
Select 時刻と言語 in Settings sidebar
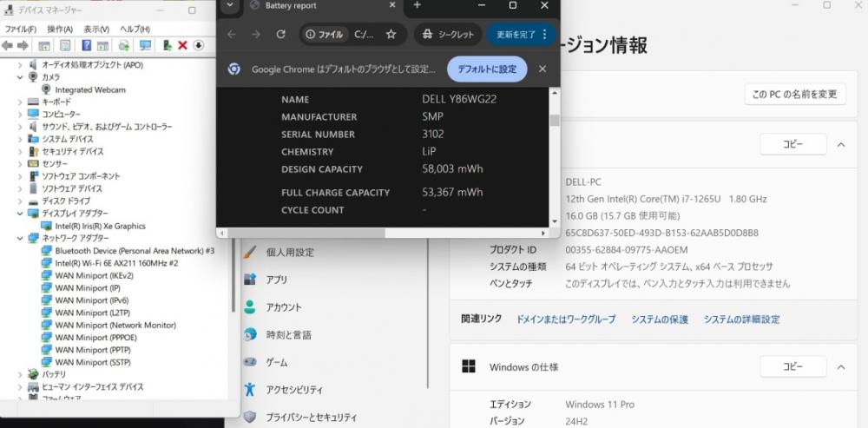point(288,335)
